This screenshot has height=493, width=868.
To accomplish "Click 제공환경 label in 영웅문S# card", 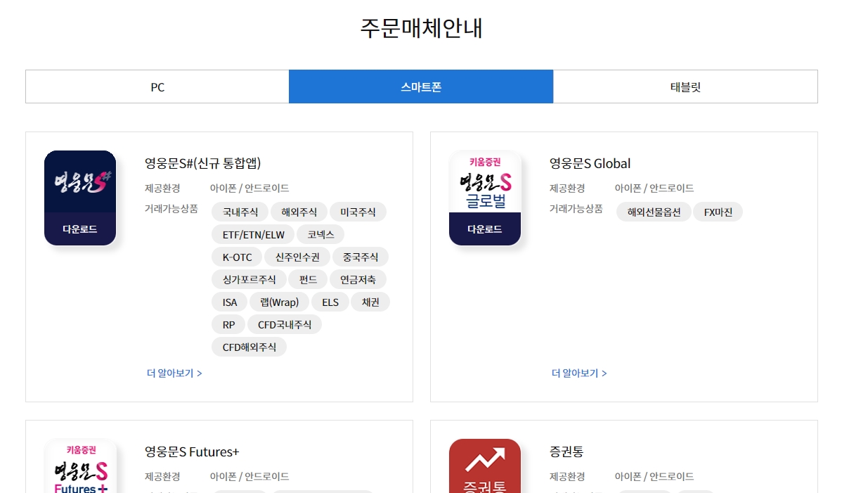I will (x=162, y=188).
